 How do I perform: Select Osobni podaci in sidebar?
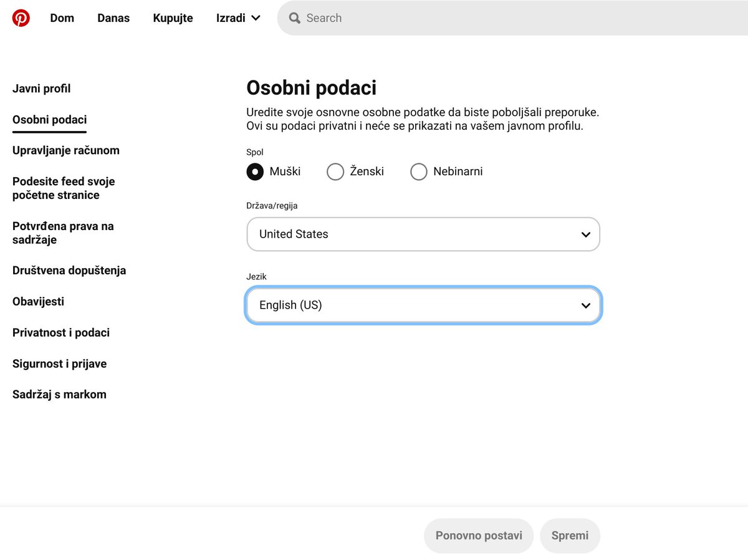click(50, 120)
